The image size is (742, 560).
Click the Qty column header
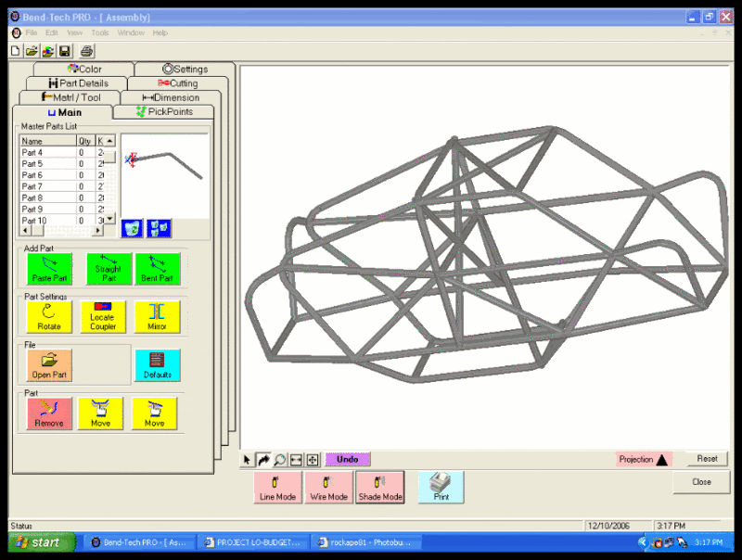[x=85, y=141]
